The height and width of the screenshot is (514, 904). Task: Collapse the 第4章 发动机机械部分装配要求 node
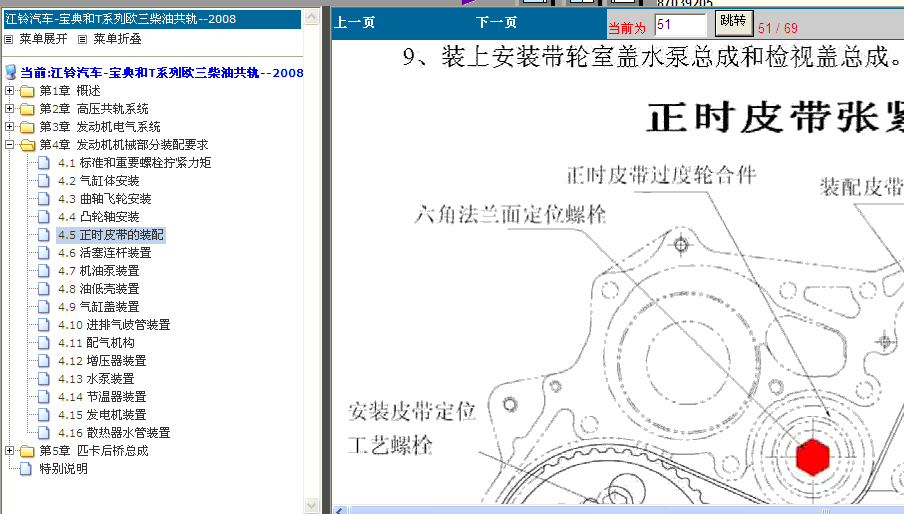(9, 145)
